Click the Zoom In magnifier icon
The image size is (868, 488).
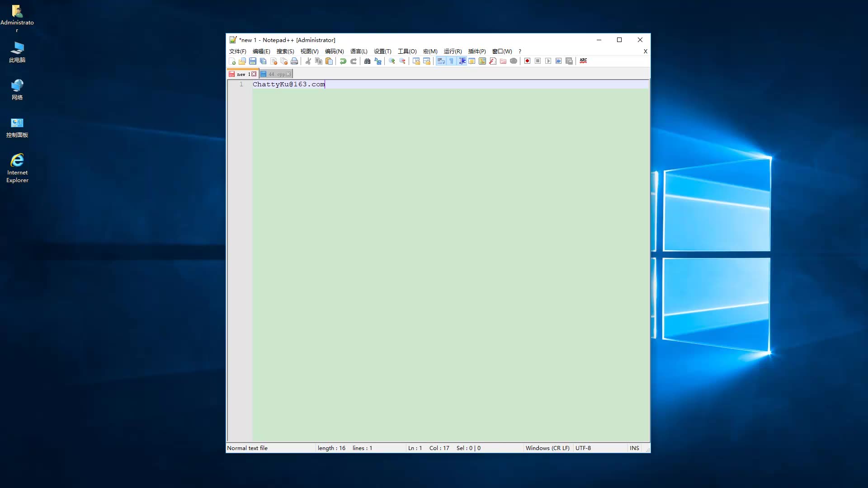tap(392, 61)
